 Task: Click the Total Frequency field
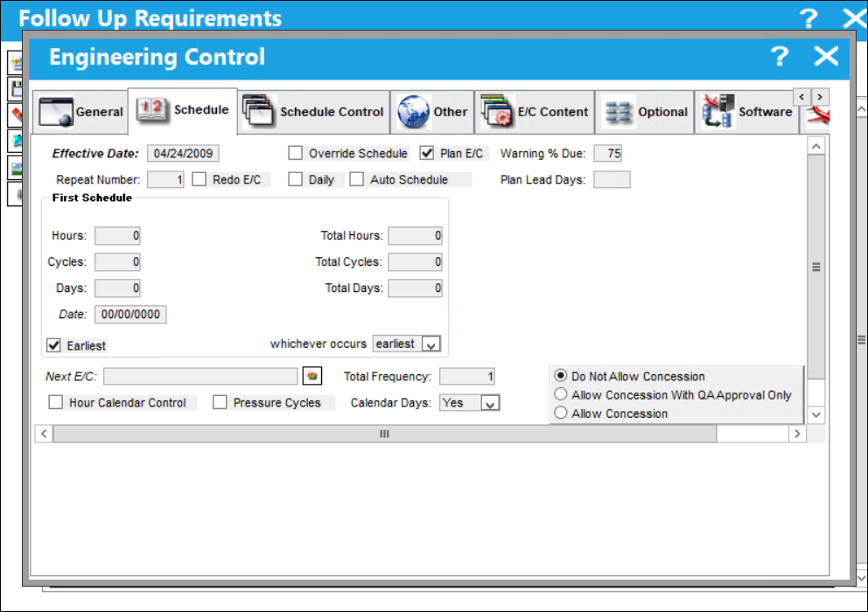tap(466, 376)
